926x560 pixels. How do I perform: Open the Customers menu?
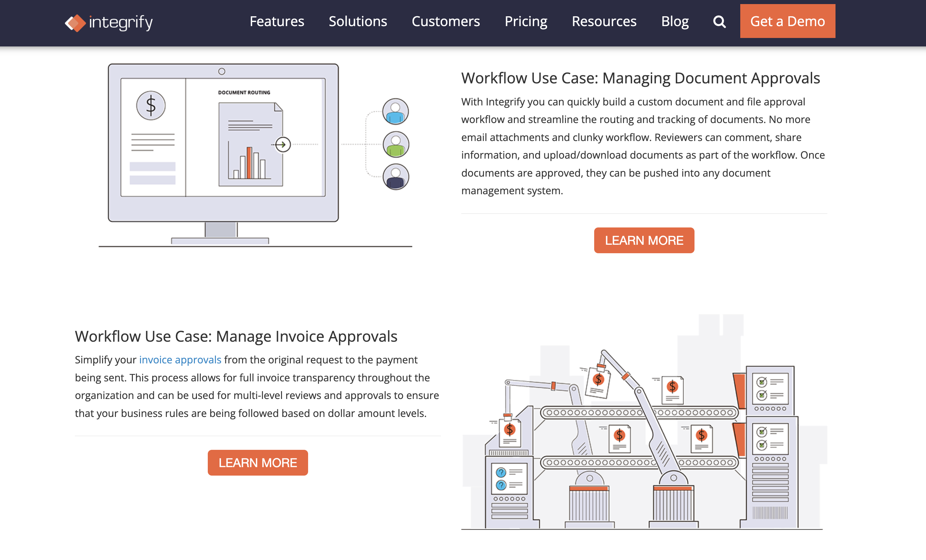[445, 21]
